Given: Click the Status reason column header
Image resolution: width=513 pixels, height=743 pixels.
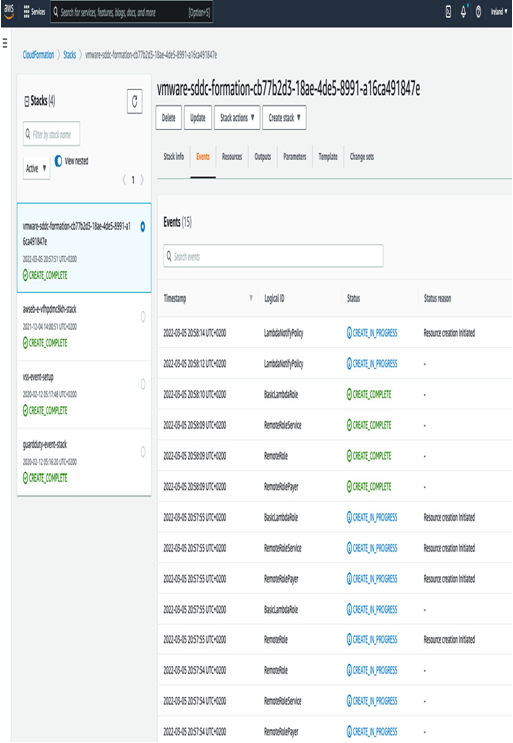Looking at the screenshot, I should [437, 298].
